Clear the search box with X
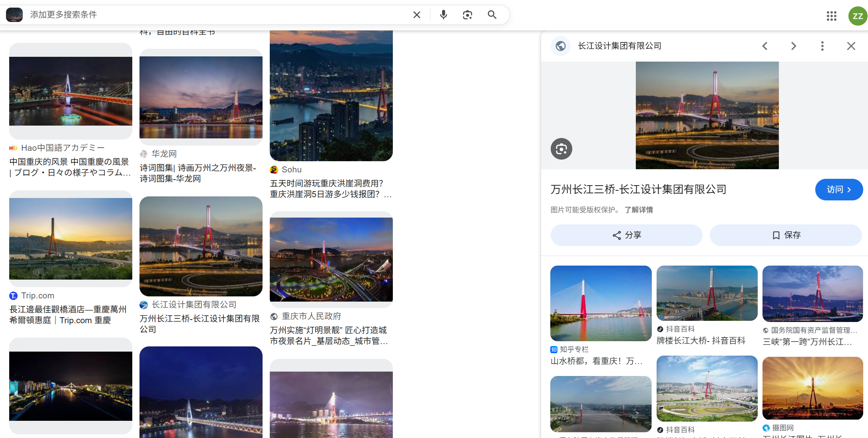The height and width of the screenshot is (438, 868). 416,15
